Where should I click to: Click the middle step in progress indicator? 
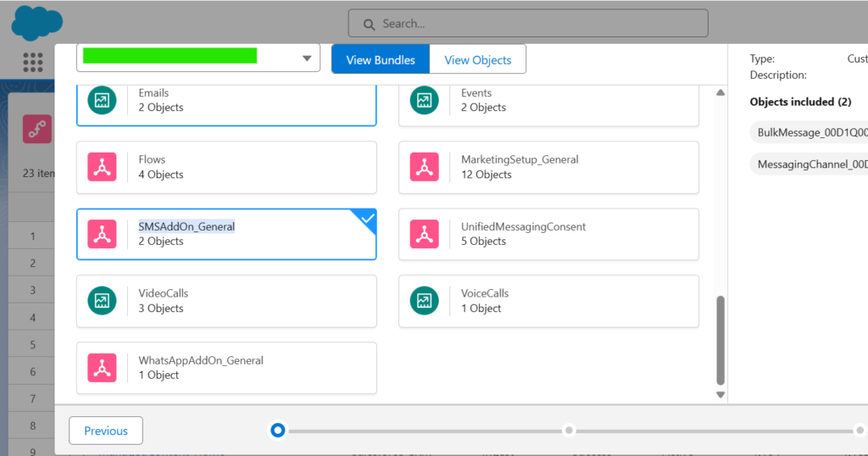point(569,430)
